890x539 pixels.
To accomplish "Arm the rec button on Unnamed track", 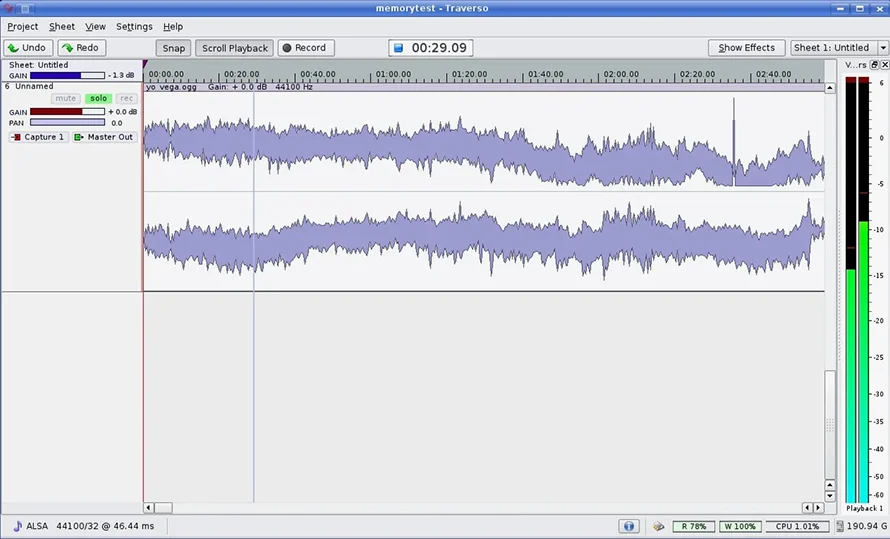I will coord(127,99).
